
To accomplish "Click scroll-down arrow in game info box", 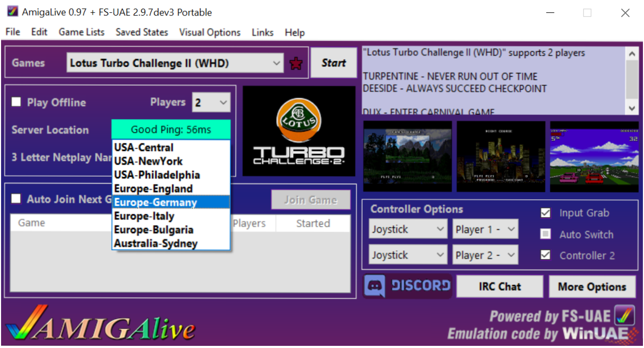I will [632, 108].
